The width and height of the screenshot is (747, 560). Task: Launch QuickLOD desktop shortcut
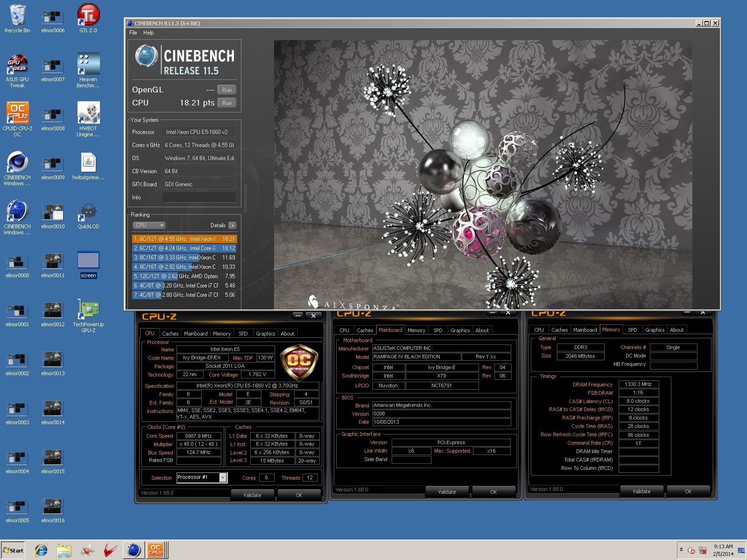tap(88, 215)
